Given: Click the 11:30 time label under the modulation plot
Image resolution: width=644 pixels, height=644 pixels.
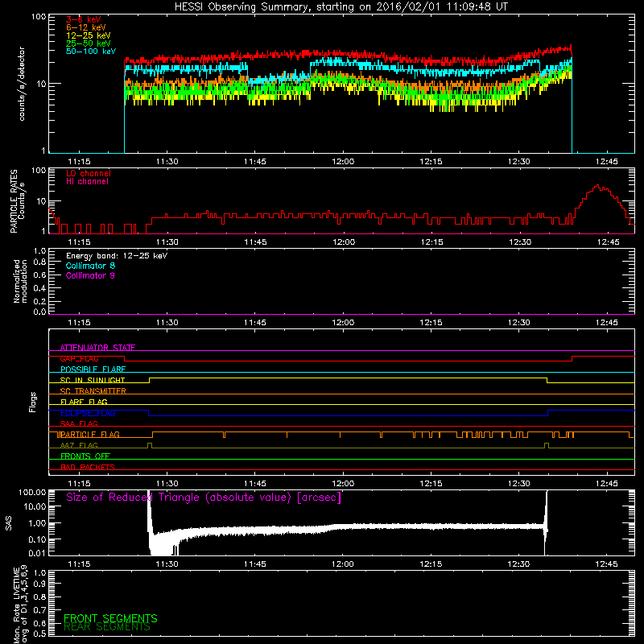Looking at the screenshot, I should tap(167, 323).
